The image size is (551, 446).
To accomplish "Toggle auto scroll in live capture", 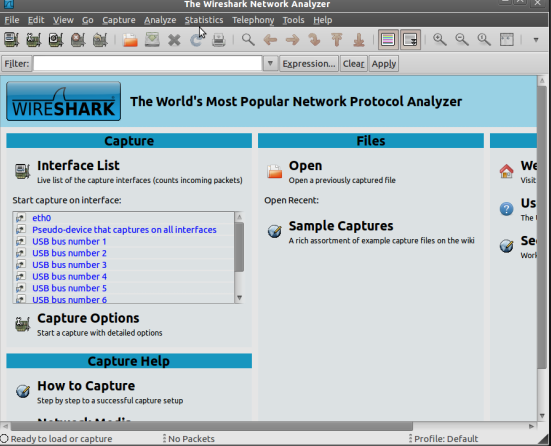I will (x=410, y=39).
